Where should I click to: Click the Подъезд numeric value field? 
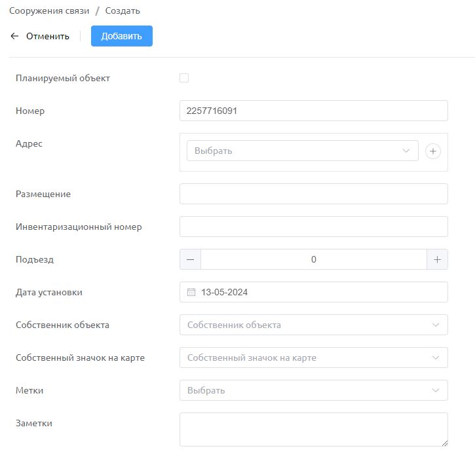[x=314, y=259]
